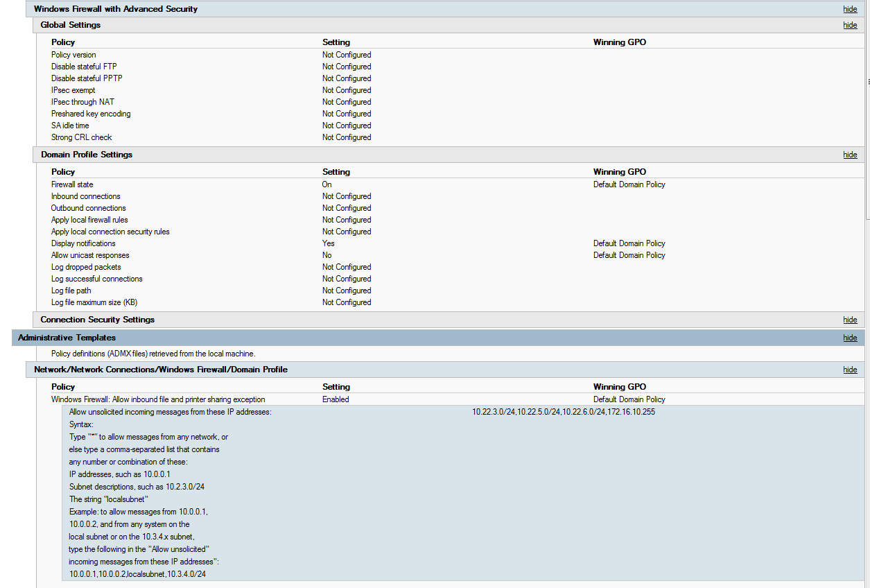This screenshot has height=588, width=870.
Task: Hide the Administrative Templates section
Action: 850,338
